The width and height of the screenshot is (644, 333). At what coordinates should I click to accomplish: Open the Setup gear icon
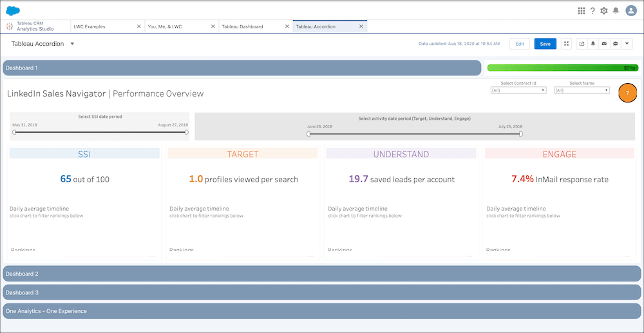(604, 11)
